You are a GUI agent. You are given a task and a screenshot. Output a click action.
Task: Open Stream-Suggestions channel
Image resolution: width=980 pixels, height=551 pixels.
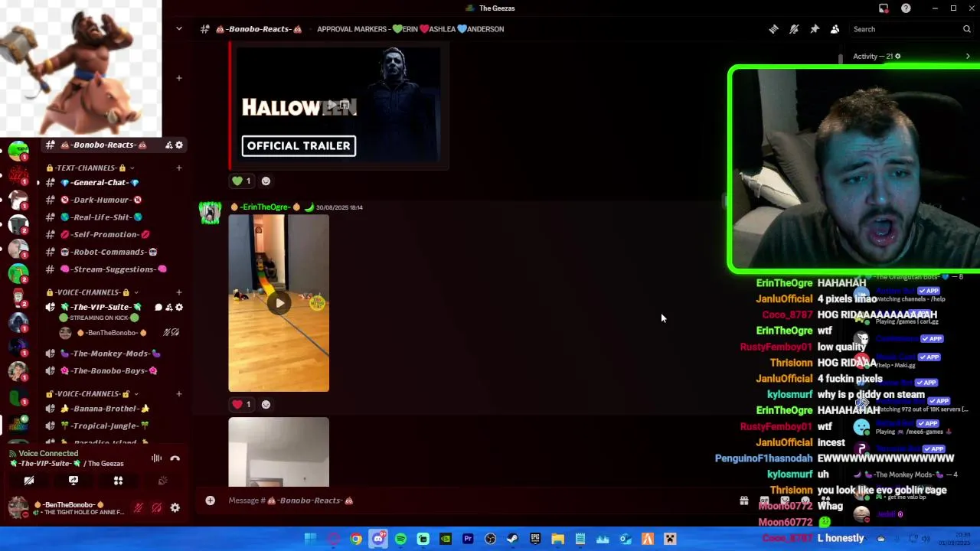[115, 269]
